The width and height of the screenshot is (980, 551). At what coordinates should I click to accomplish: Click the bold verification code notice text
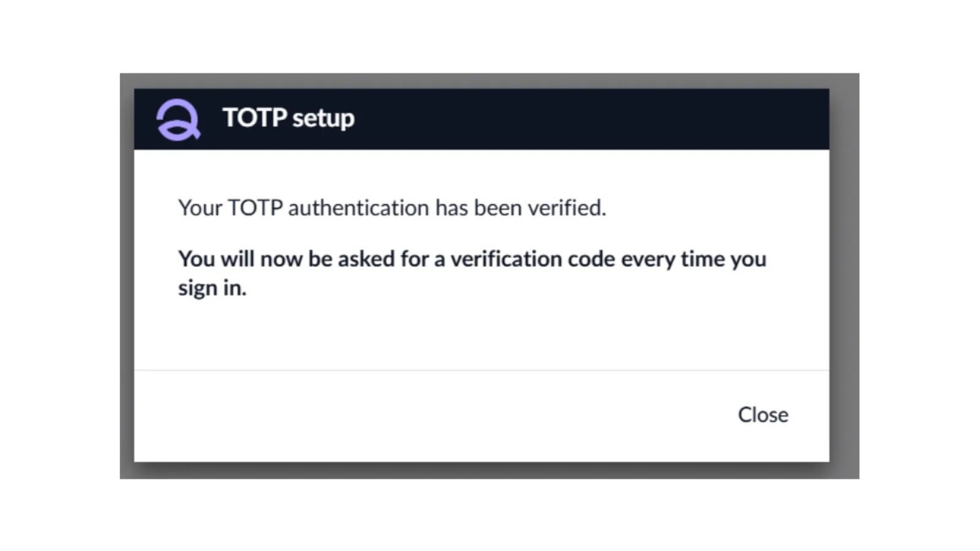pos(472,260)
